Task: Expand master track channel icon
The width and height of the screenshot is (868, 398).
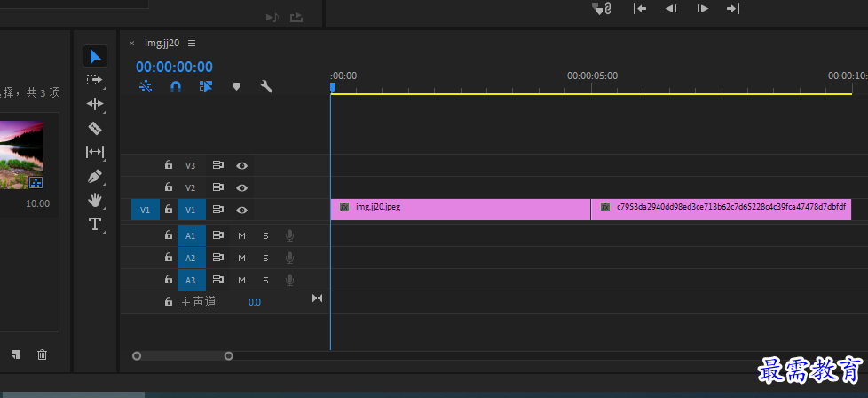Action: coord(317,298)
